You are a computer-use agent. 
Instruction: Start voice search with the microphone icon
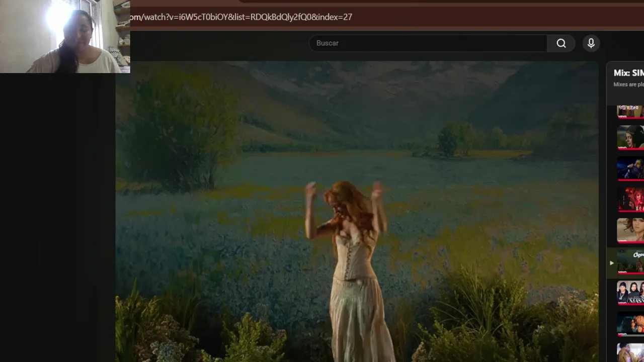click(x=591, y=43)
